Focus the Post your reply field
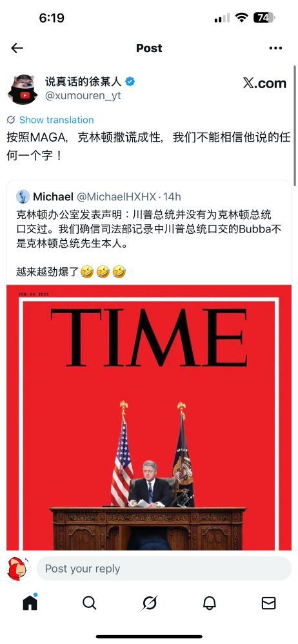The image size is (298, 644). click(x=164, y=569)
